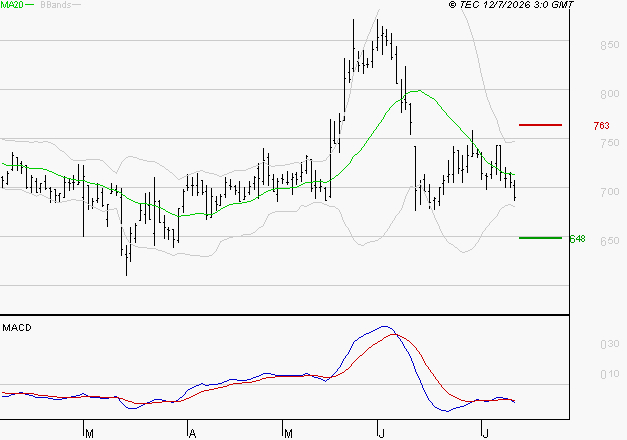The image size is (627, 440).
Task: Click the green 648 support value
Action: click(577, 239)
